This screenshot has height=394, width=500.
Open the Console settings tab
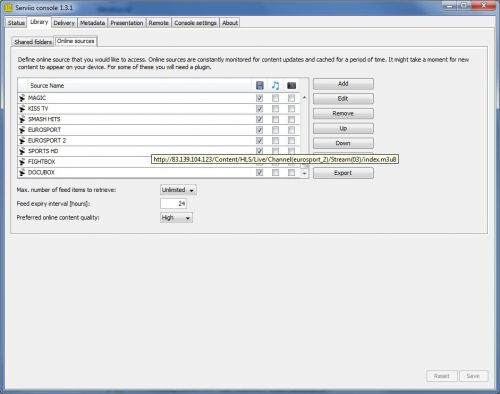195,23
